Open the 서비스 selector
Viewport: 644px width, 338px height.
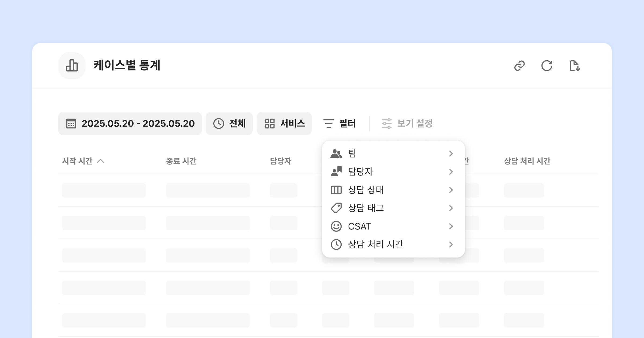point(284,124)
